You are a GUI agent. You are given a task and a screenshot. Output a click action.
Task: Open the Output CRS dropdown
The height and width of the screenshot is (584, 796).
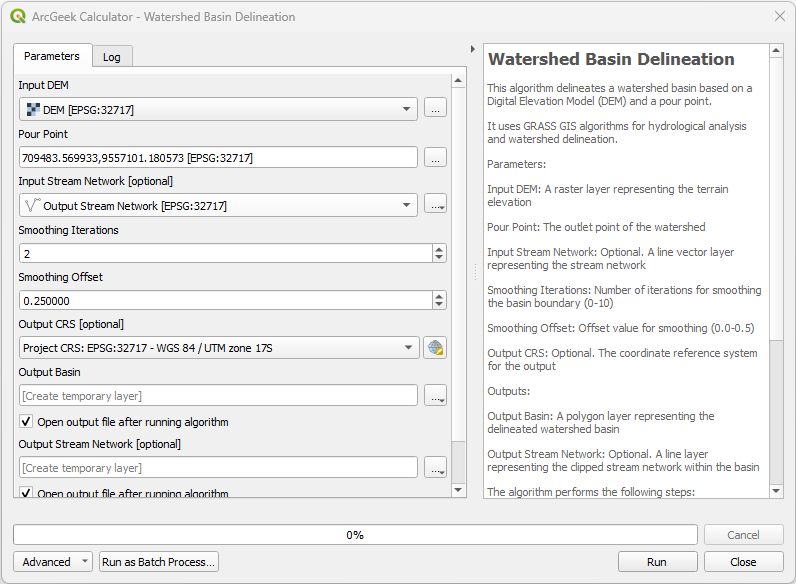[x=407, y=348]
